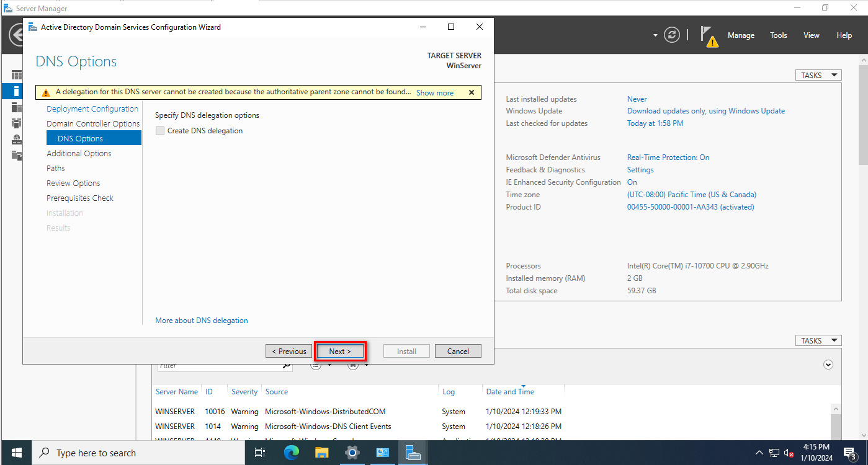The image size is (868, 465).
Task: Open the More about DNS delegation link
Action: (202, 321)
